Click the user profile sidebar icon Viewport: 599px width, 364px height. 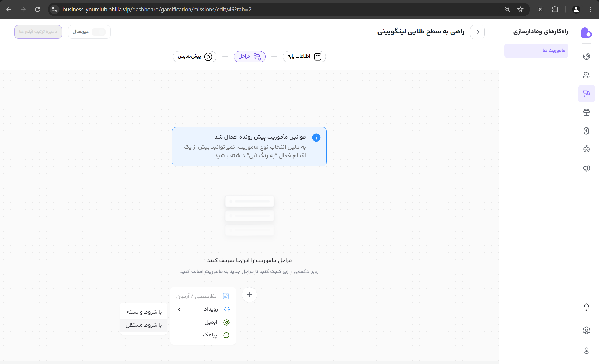[586, 350]
